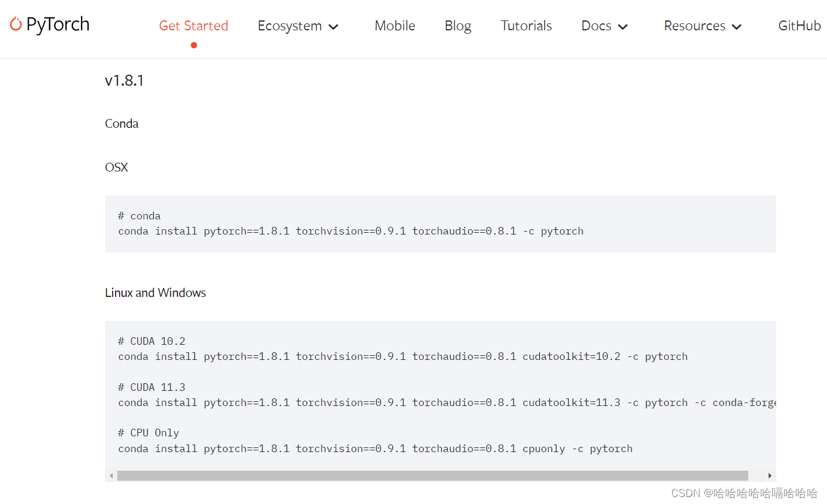Click the cpuonly install command

point(375,449)
